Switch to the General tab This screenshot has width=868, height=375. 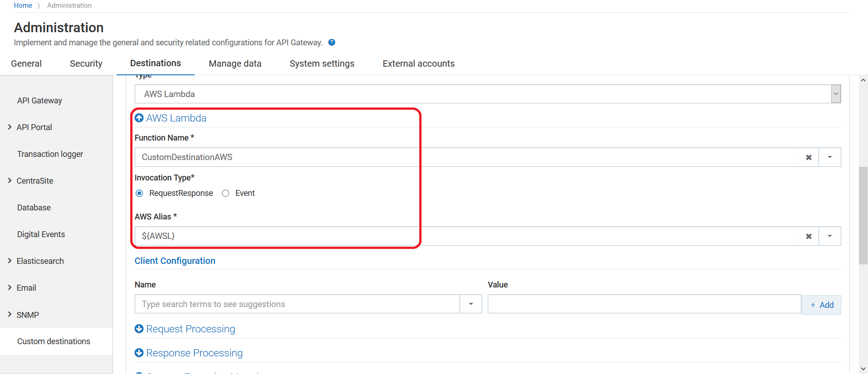(26, 63)
